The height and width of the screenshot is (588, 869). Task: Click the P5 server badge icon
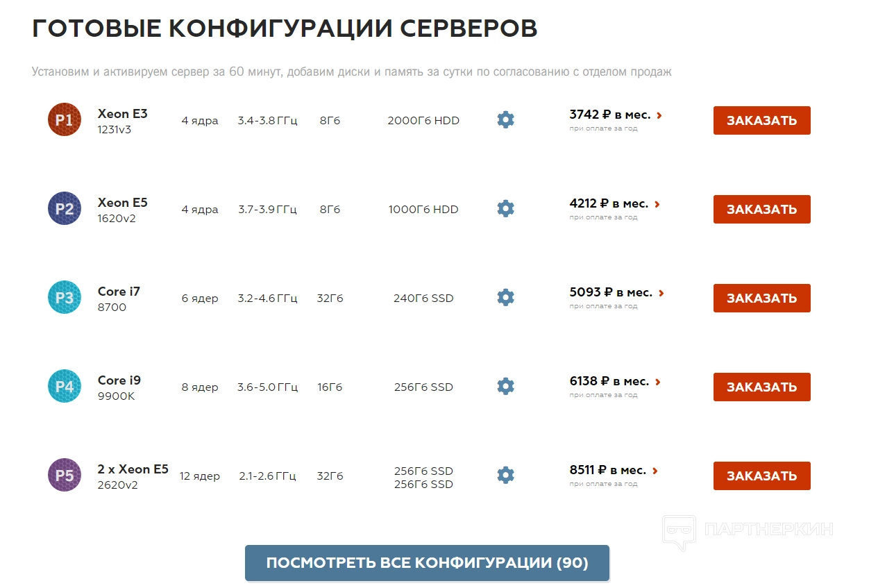pos(65,475)
